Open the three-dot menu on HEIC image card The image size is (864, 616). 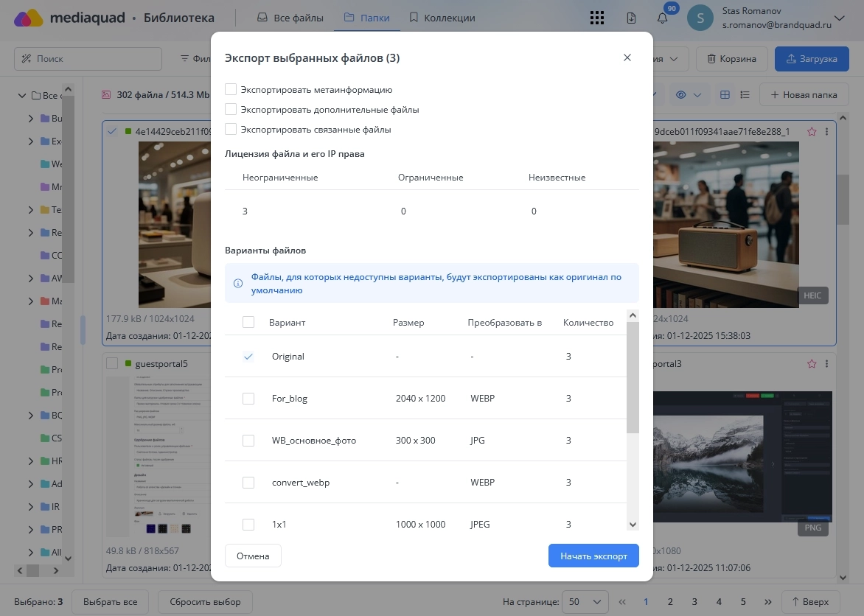(x=826, y=132)
